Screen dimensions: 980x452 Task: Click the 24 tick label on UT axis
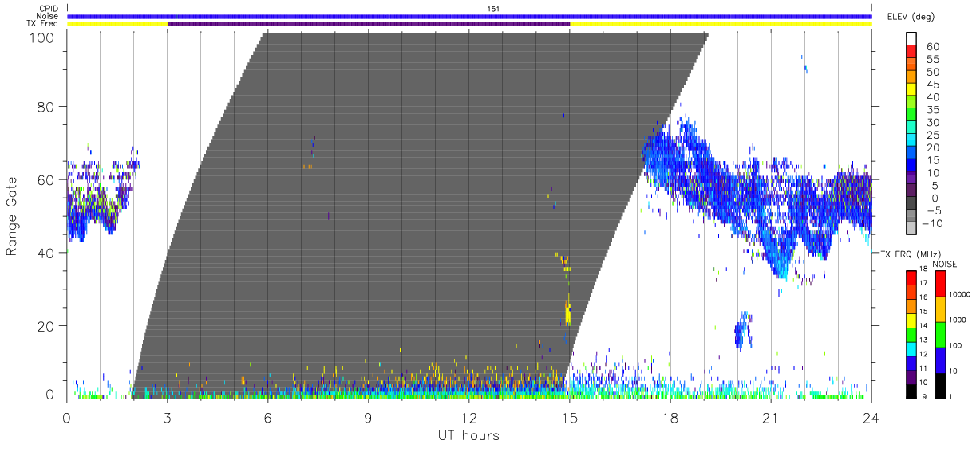tap(871, 417)
